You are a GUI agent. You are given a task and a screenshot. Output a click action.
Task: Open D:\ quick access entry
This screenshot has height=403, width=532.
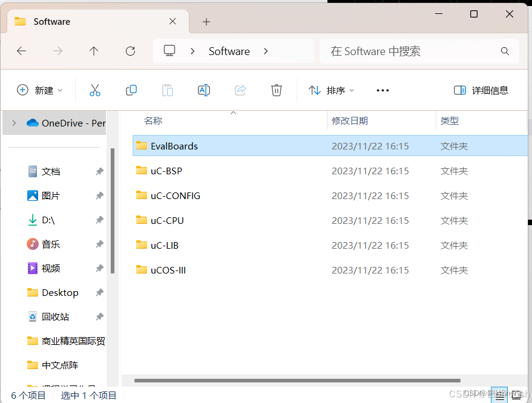[x=48, y=220]
